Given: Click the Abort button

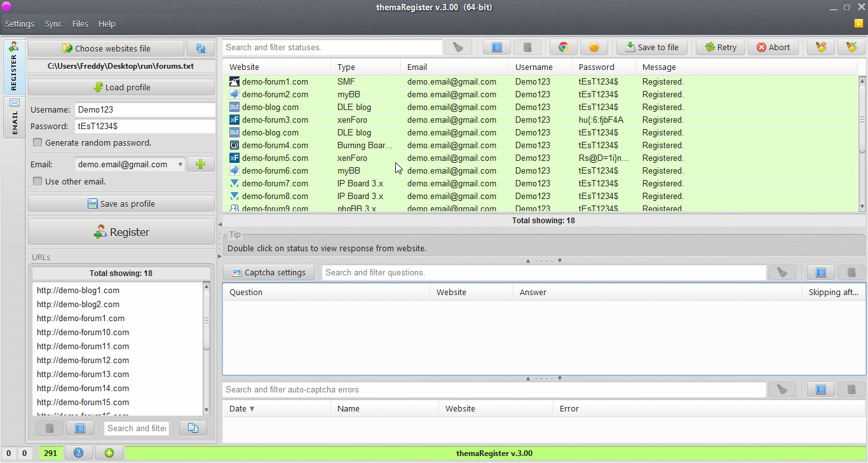Looking at the screenshot, I should point(773,47).
